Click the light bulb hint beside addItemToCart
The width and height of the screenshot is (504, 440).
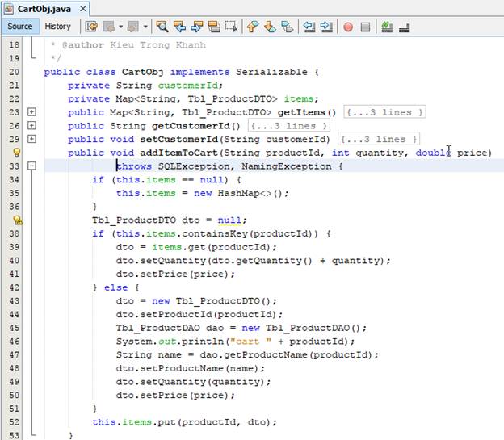coord(16,153)
